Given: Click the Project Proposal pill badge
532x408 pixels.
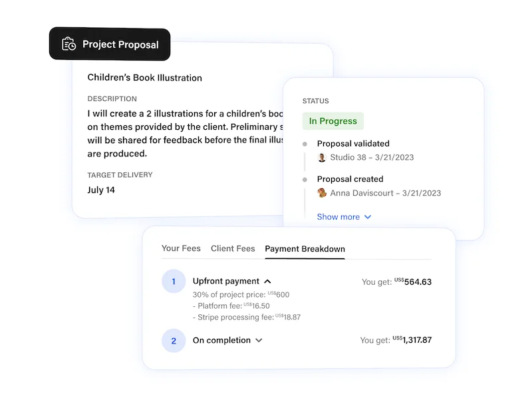Looking at the screenshot, I should click(110, 44).
